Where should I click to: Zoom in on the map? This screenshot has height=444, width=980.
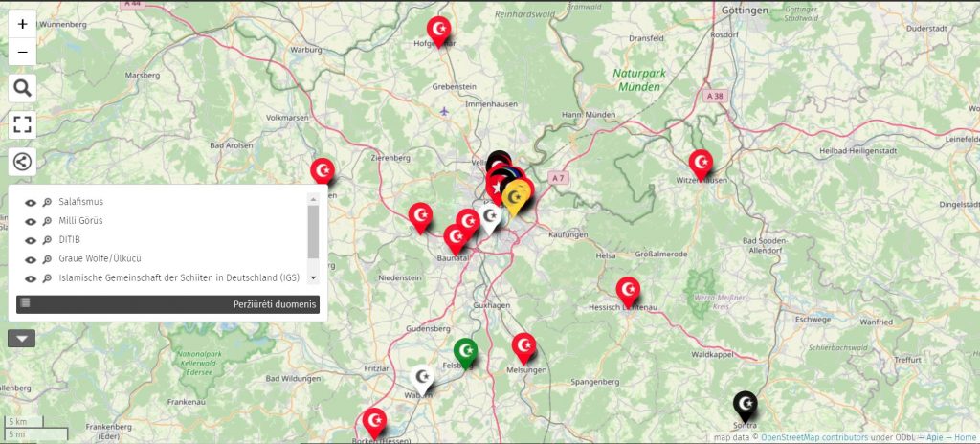pyautogui.click(x=23, y=25)
